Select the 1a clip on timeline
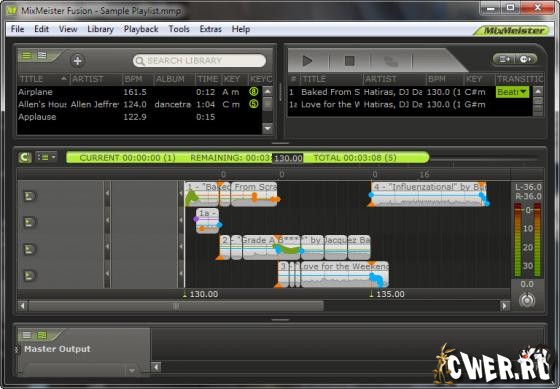The width and height of the screenshot is (560, 389). (x=208, y=220)
